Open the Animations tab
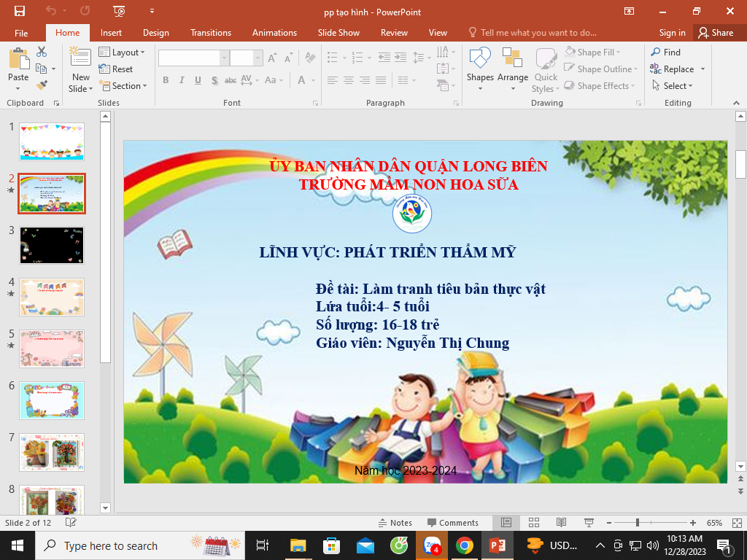Viewport: 747px width, 560px height. (274, 33)
